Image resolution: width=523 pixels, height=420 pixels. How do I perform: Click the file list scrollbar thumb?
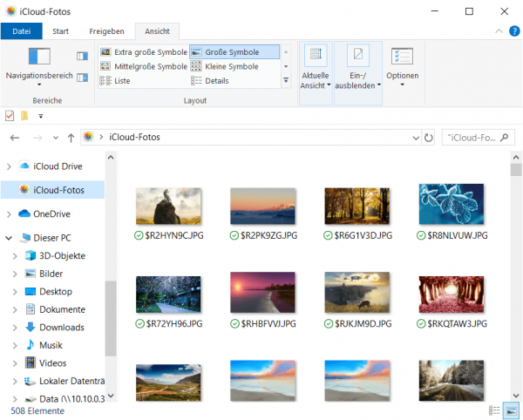(x=516, y=170)
